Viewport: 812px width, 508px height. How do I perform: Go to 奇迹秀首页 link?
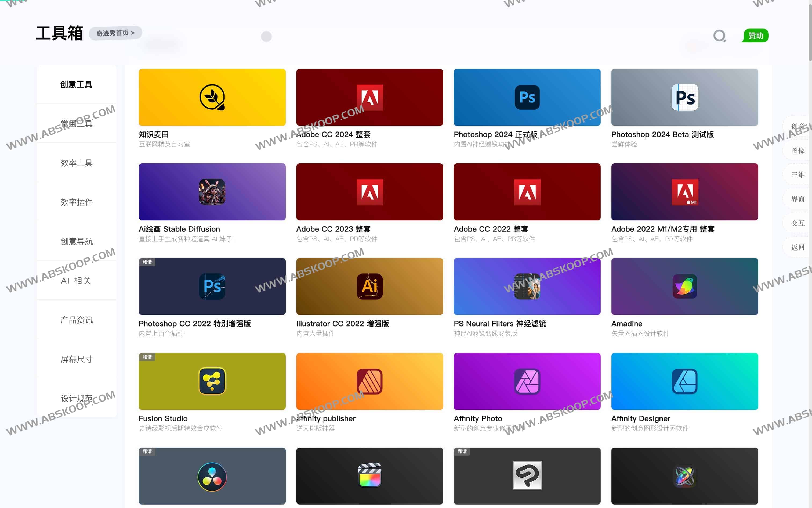(115, 33)
